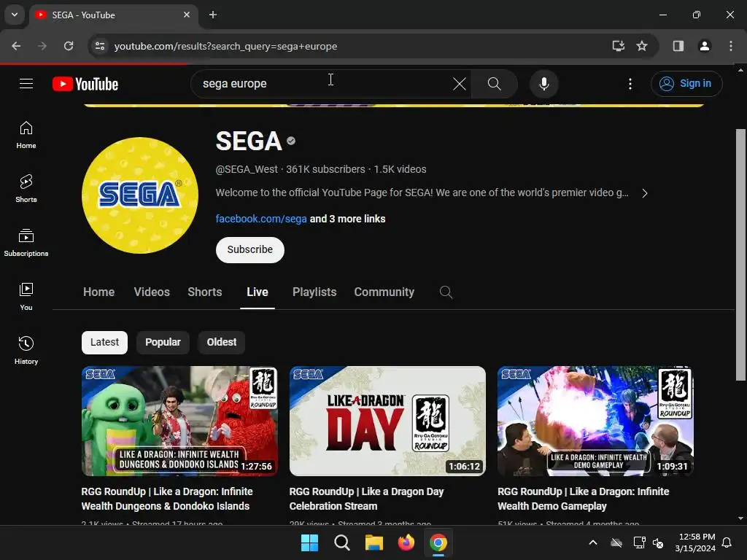Open the Chrome profile icon
The height and width of the screenshot is (560, 747).
pos(705,46)
